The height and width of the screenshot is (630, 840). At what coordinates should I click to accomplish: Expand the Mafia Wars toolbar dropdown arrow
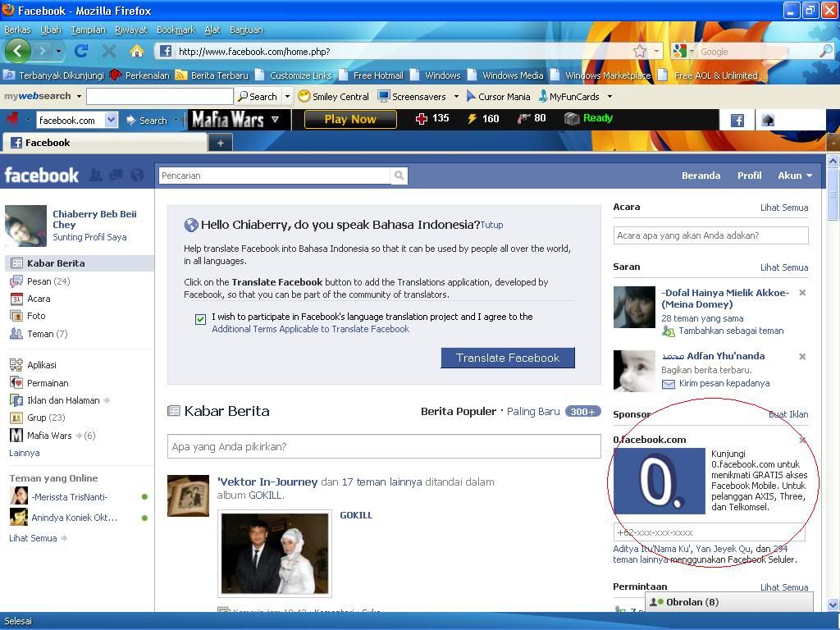(x=275, y=120)
